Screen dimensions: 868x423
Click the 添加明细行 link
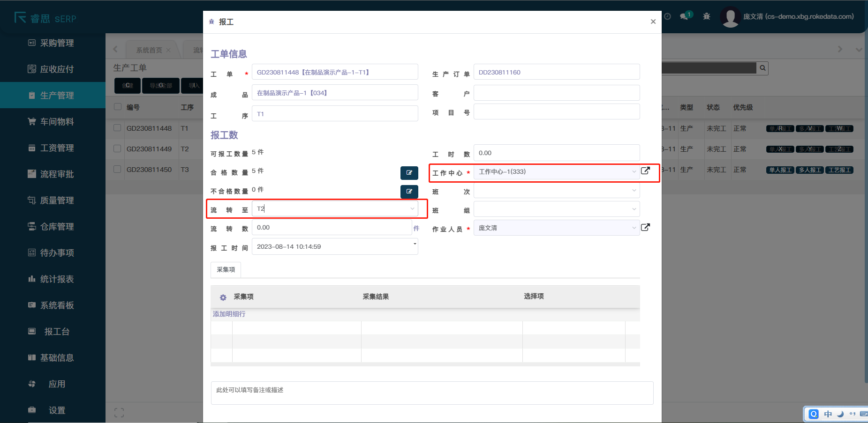(229, 314)
